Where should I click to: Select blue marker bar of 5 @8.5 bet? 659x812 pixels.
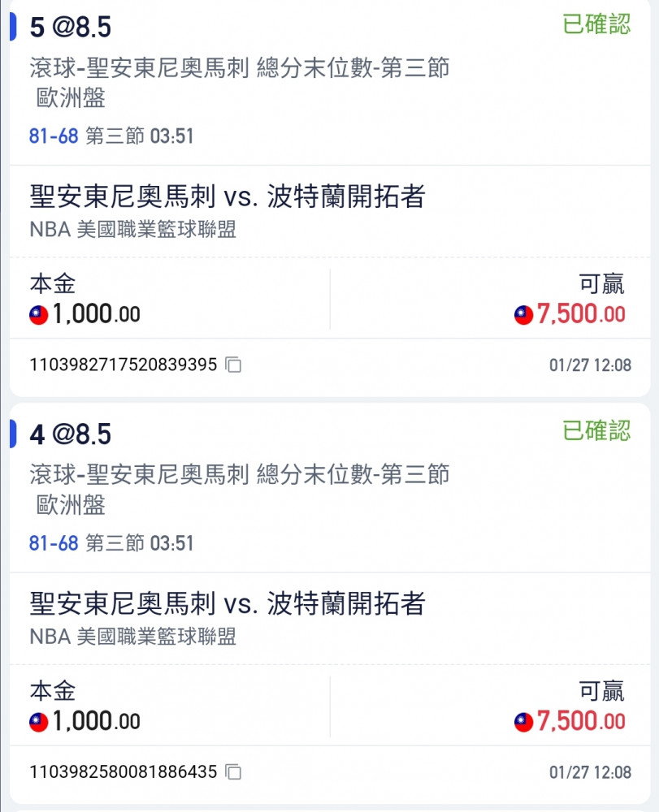coord(13,27)
